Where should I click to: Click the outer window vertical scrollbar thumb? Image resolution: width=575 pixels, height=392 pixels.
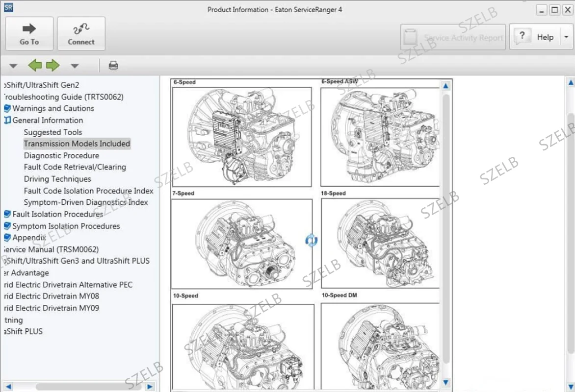tap(571, 233)
